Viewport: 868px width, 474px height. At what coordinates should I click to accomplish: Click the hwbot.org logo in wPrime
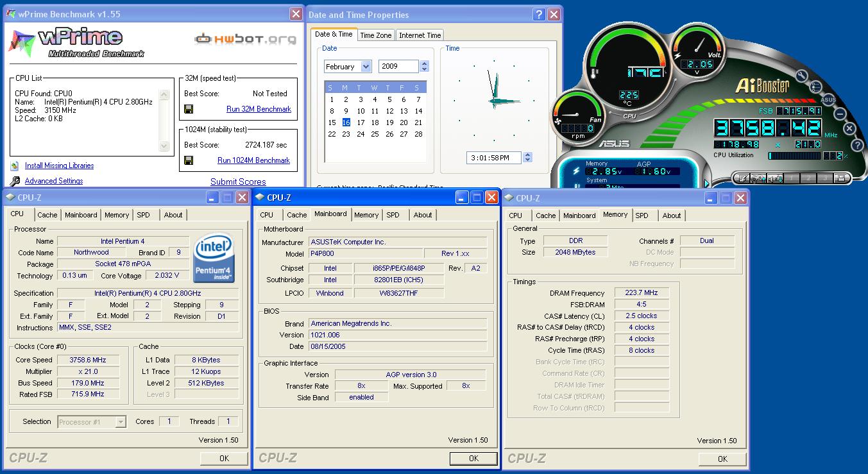pos(246,38)
